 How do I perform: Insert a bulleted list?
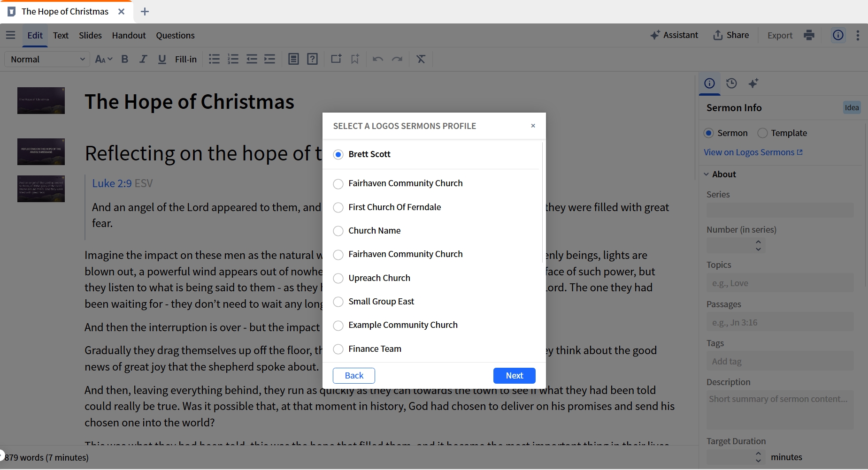(x=214, y=59)
